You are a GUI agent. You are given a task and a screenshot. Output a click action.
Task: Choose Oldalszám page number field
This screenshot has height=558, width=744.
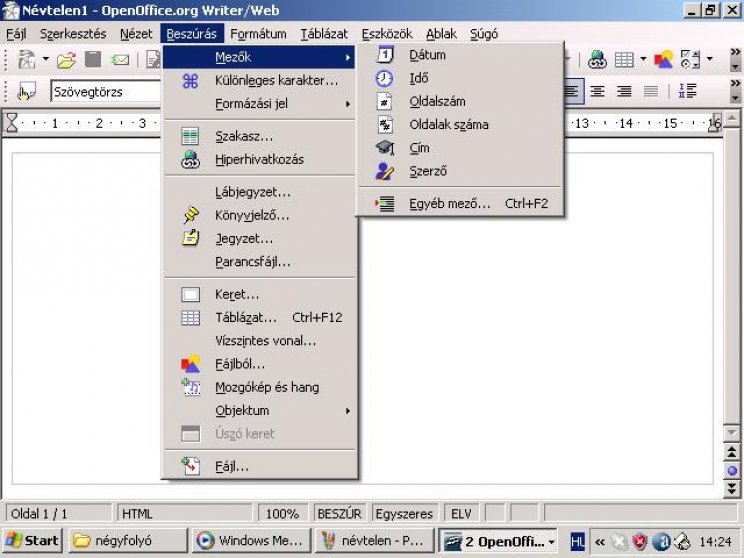tap(460, 102)
